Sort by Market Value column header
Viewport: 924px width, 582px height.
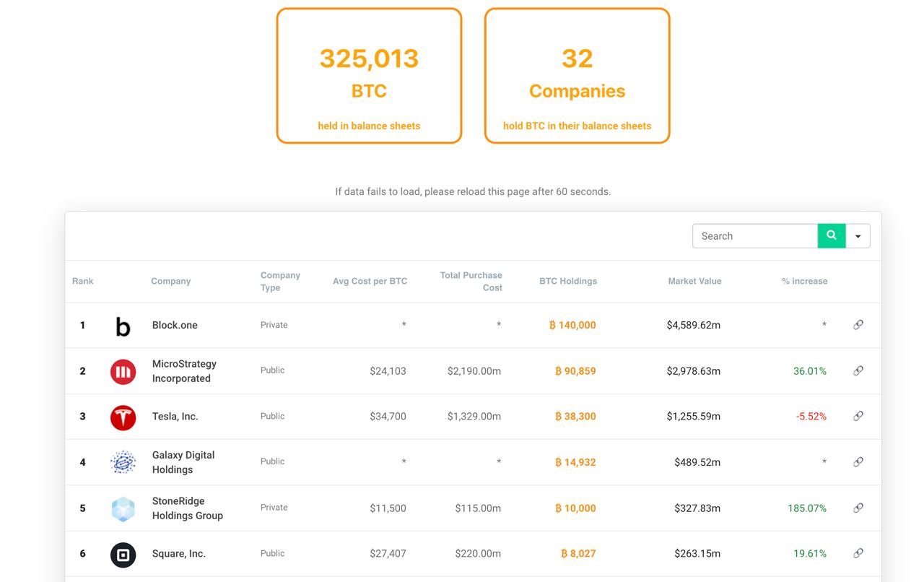tap(694, 281)
